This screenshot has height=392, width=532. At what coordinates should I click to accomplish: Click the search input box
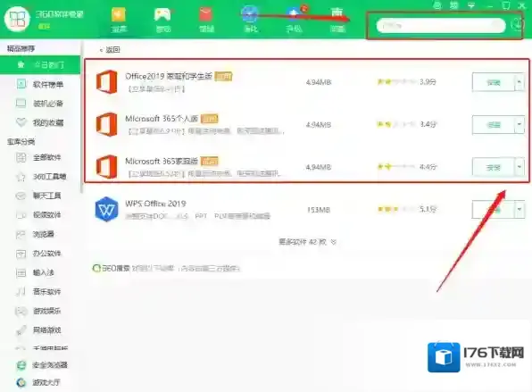coord(441,26)
